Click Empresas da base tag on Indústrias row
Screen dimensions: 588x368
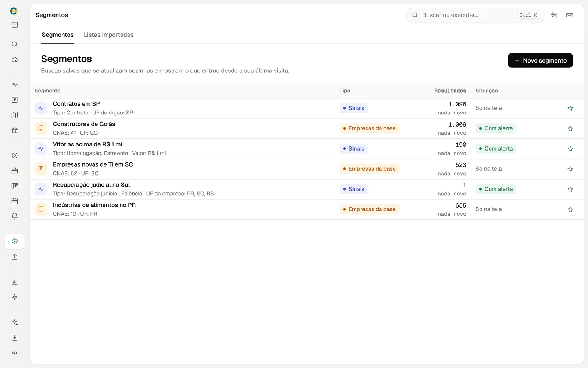(369, 209)
